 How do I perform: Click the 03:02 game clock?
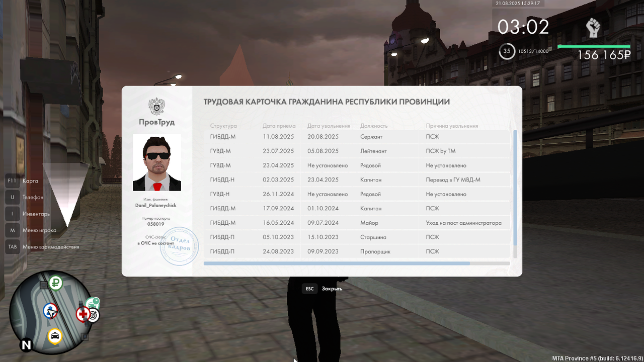[523, 27]
